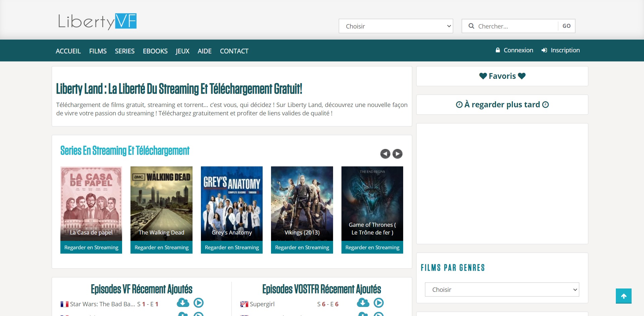The width and height of the screenshot is (644, 316).
Task: Download the Supergirl S6 E6 episode
Action: coord(363,303)
